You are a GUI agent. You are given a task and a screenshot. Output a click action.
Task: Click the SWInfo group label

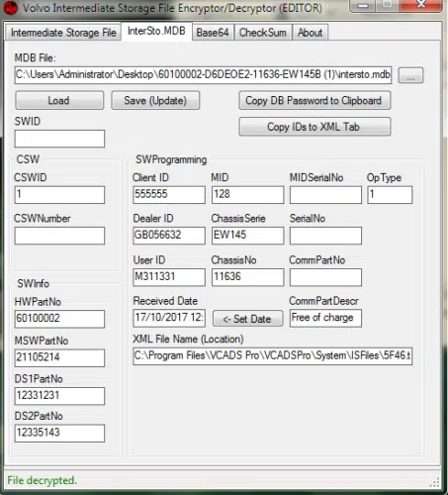[33, 283]
